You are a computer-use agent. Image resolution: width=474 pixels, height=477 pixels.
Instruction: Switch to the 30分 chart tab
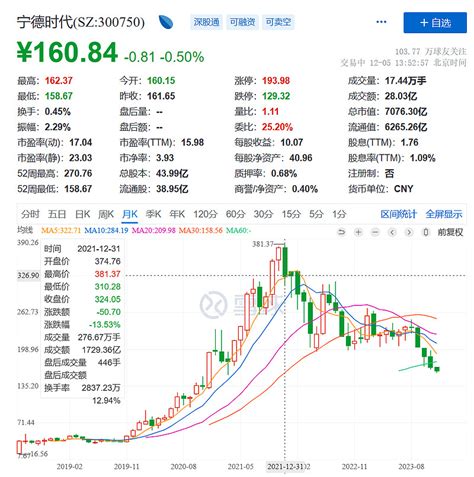[x=263, y=214]
